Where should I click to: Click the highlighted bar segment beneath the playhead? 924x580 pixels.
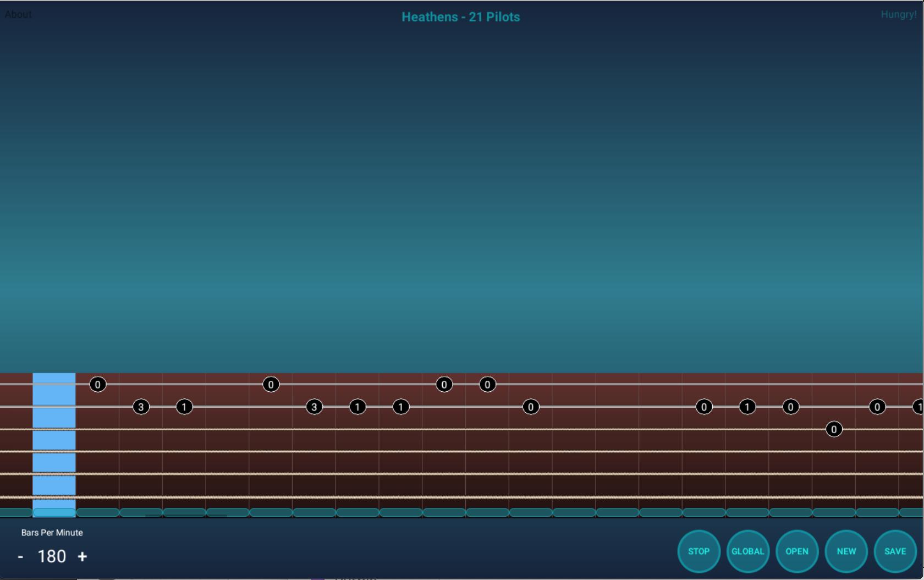coord(54,513)
